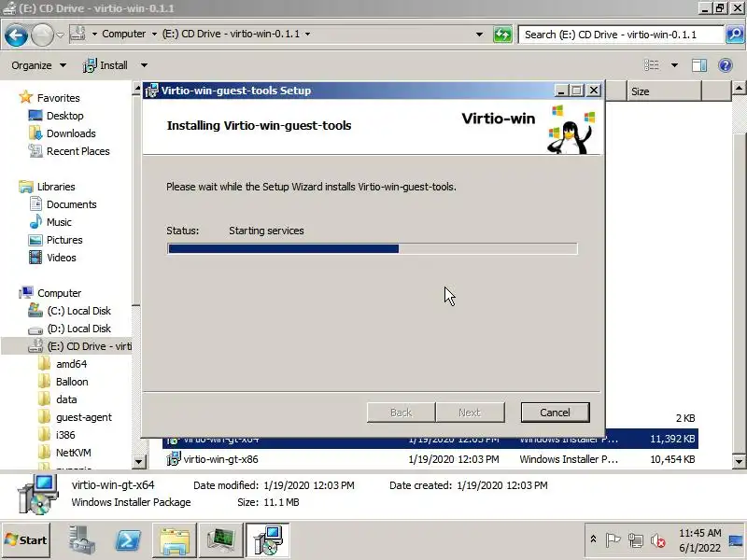Click the change view icon
The image size is (747, 560).
coord(651,65)
